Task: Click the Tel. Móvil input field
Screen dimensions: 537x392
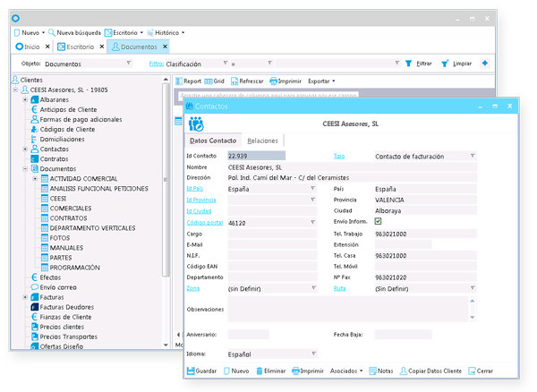Action: (426, 267)
